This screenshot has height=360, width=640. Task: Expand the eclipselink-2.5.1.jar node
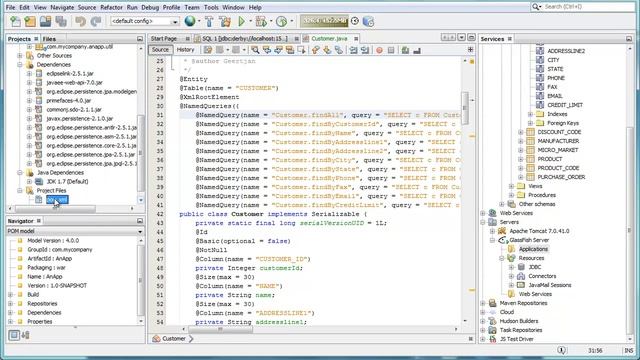coord(29,73)
